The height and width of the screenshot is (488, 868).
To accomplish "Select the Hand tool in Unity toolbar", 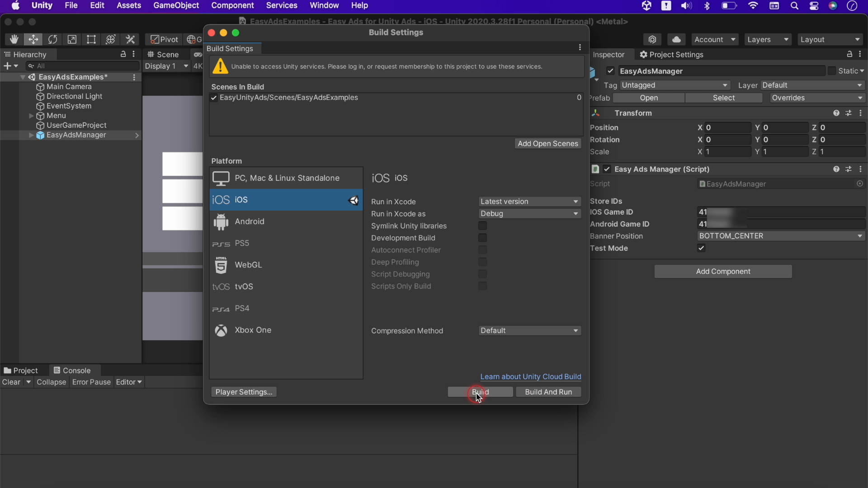I will pyautogui.click(x=14, y=39).
